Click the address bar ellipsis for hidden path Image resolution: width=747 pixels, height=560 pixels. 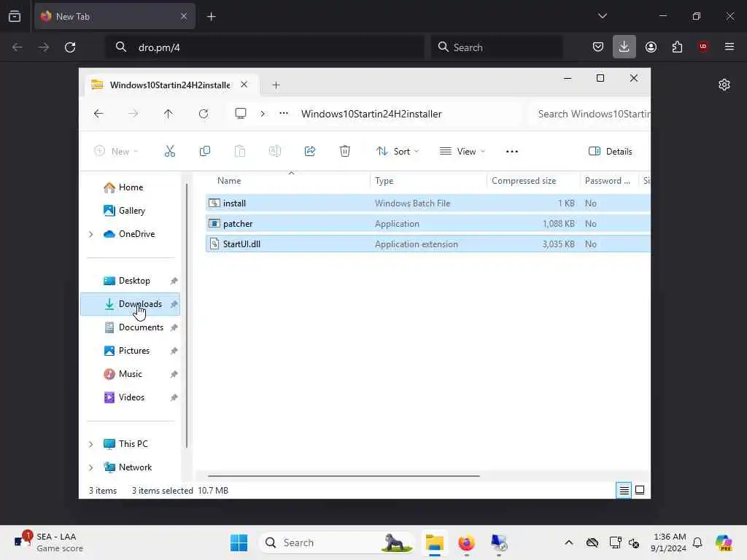pyautogui.click(x=284, y=114)
